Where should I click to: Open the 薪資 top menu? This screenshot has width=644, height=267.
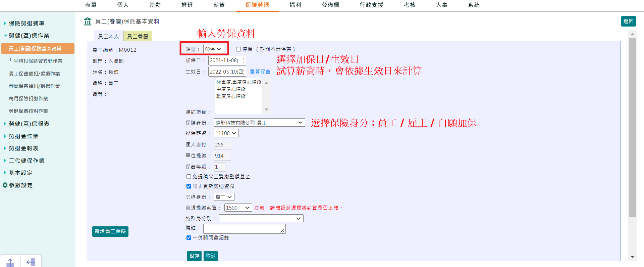(219, 5)
